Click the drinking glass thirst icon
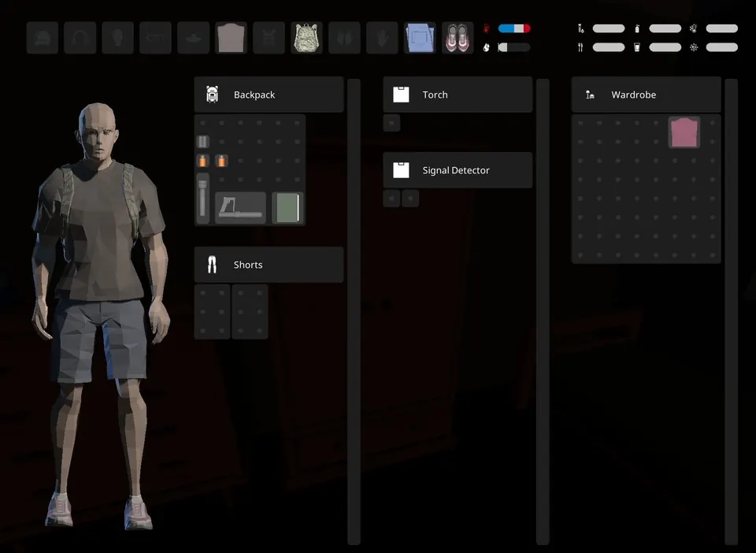 tap(637, 47)
